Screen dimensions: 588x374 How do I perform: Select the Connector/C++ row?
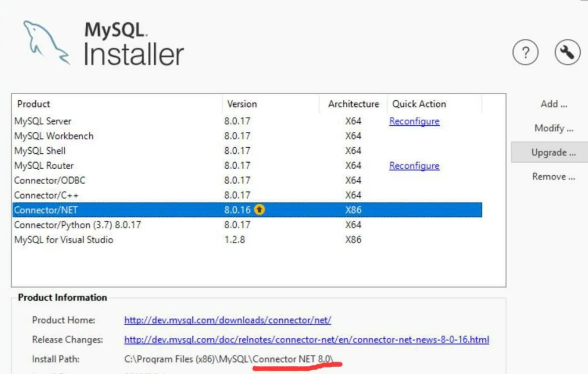click(x=247, y=195)
